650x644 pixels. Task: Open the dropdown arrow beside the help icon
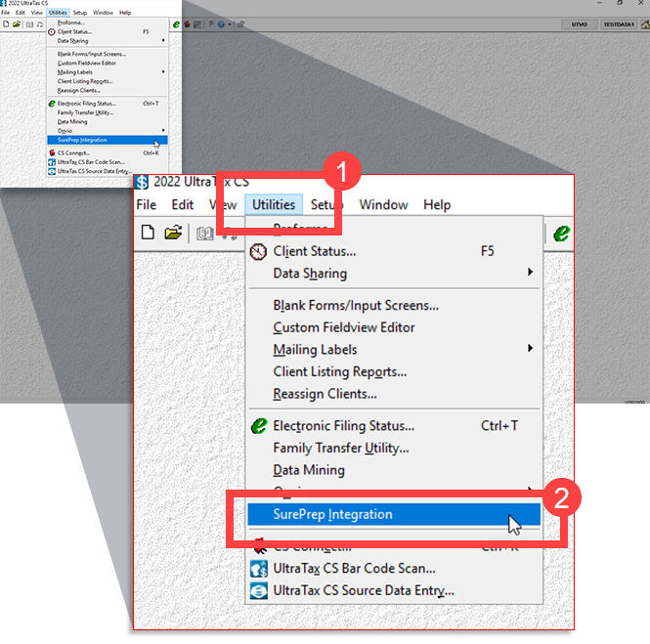pos(230,24)
